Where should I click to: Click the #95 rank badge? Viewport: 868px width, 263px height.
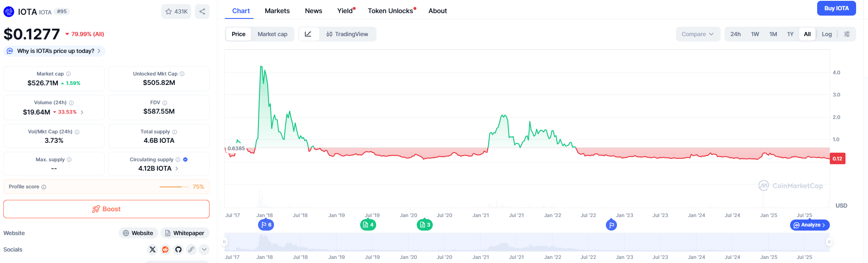click(x=62, y=11)
